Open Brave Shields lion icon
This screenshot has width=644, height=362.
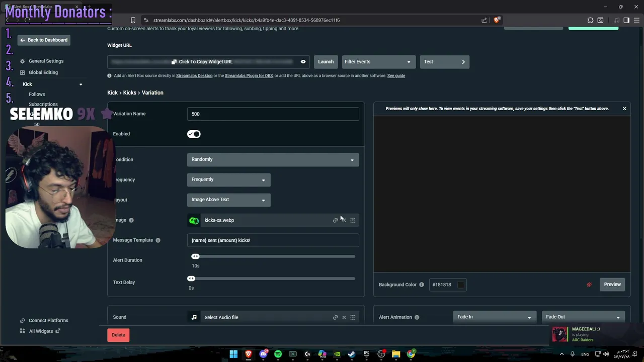(497, 20)
